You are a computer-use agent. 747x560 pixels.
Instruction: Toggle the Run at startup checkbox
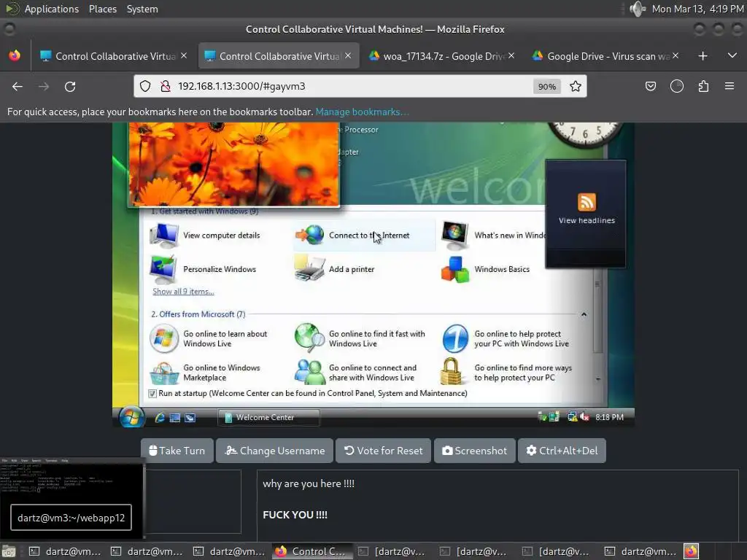[152, 393]
